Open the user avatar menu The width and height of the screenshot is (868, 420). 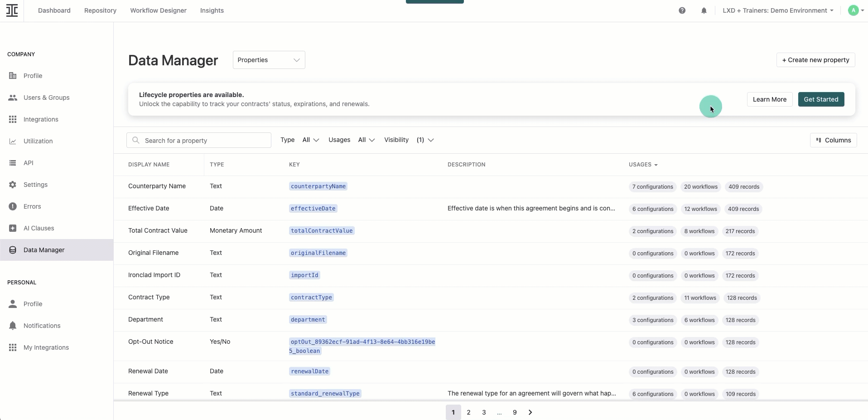click(x=856, y=10)
